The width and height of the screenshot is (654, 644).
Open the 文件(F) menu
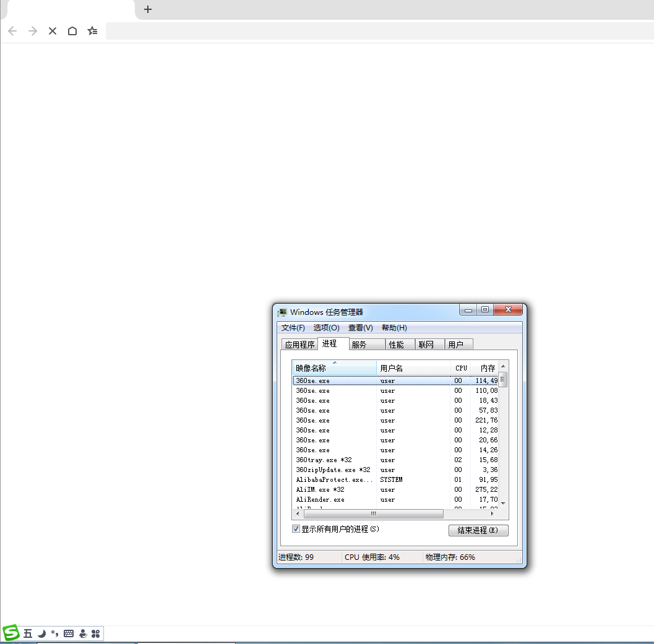293,328
